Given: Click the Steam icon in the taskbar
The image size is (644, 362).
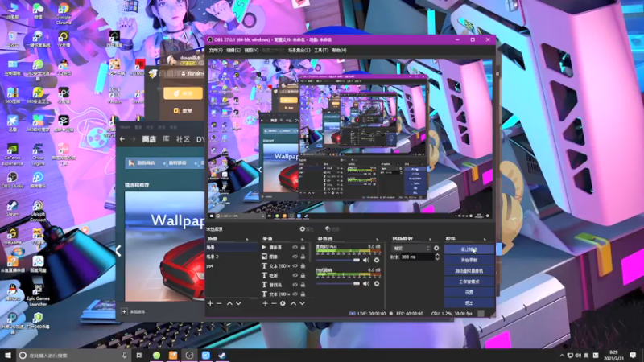Looking at the screenshot, I should 222,355.
